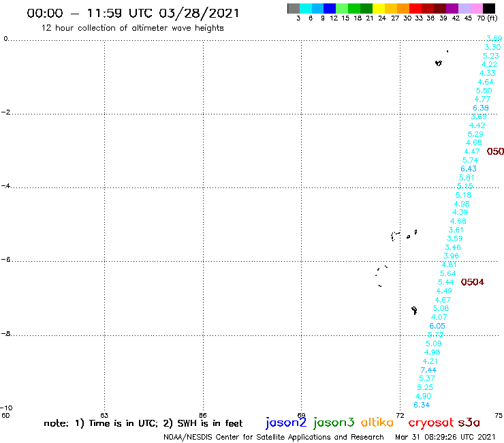Click the wave height value 6.34
Image resolution: width=504 pixels, height=443 pixels.
pos(422,405)
